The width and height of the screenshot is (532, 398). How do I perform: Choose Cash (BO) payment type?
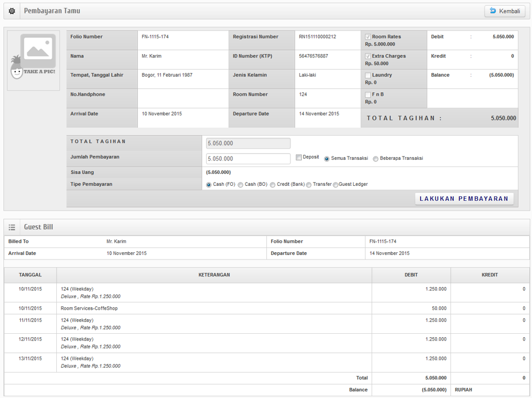(240, 185)
